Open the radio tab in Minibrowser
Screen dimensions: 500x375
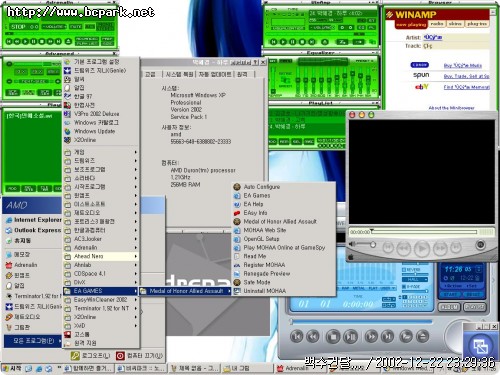click(437, 24)
